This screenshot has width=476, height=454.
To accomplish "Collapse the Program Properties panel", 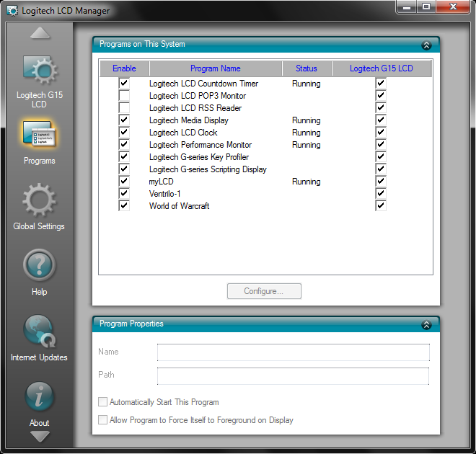I will (x=426, y=325).
